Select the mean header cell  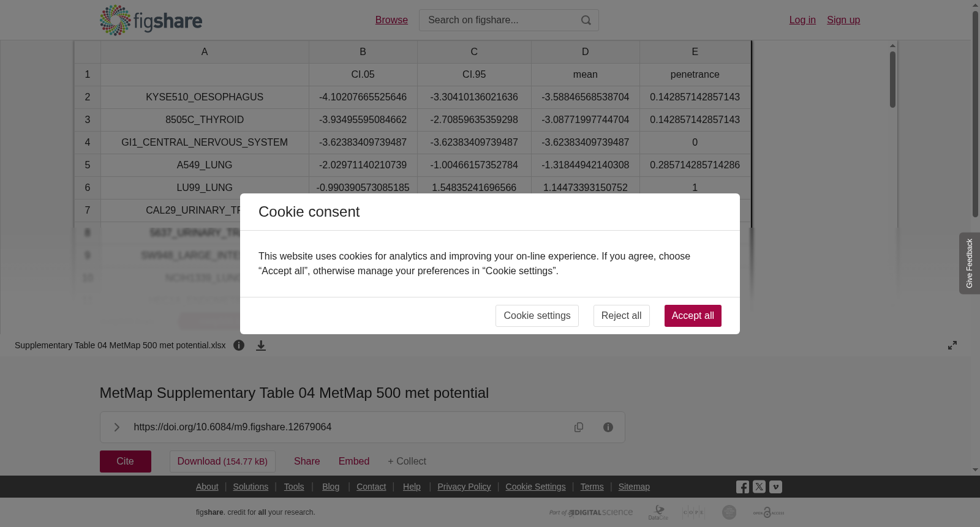click(x=586, y=75)
